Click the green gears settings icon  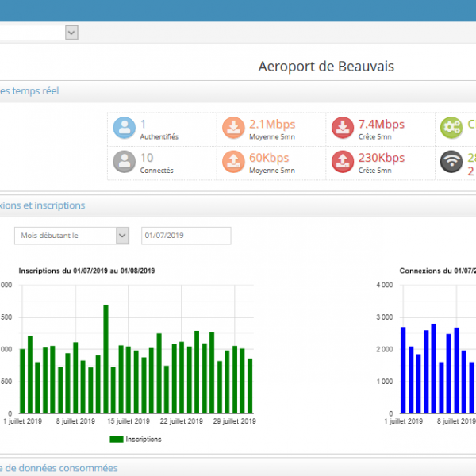pos(451,128)
